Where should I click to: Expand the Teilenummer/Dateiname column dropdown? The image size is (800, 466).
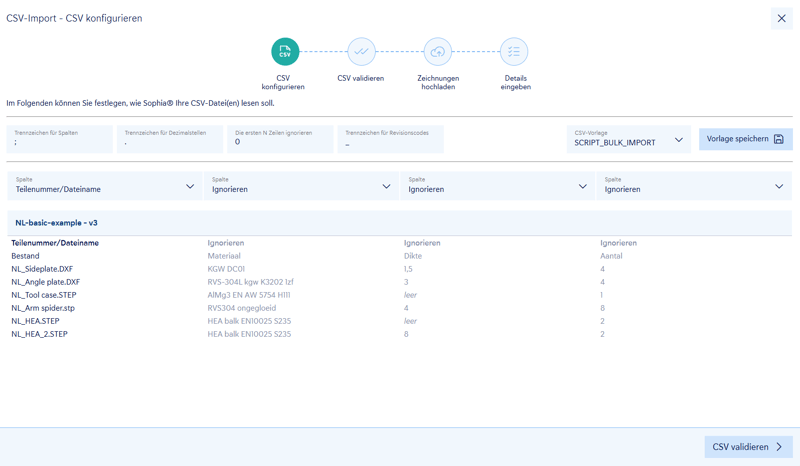[x=105, y=186]
